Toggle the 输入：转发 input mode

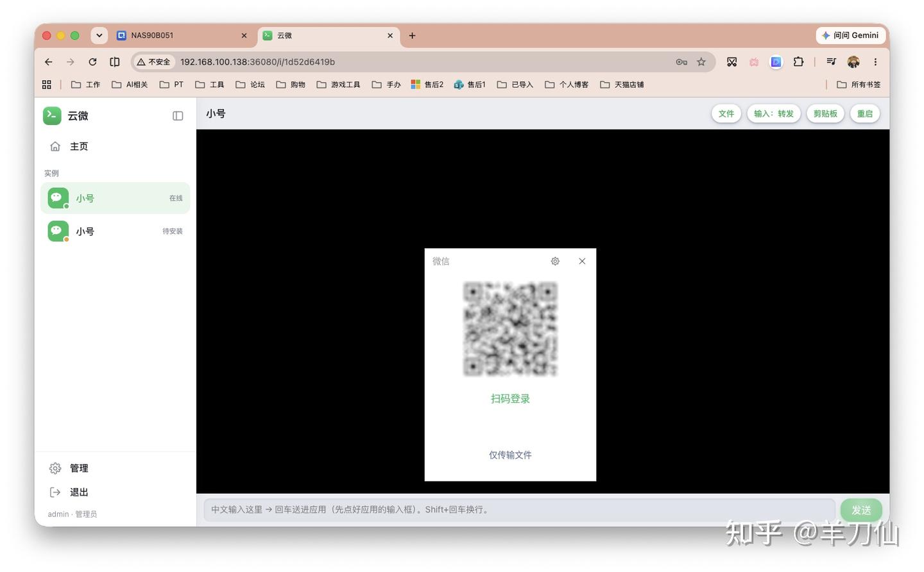[x=774, y=114]
